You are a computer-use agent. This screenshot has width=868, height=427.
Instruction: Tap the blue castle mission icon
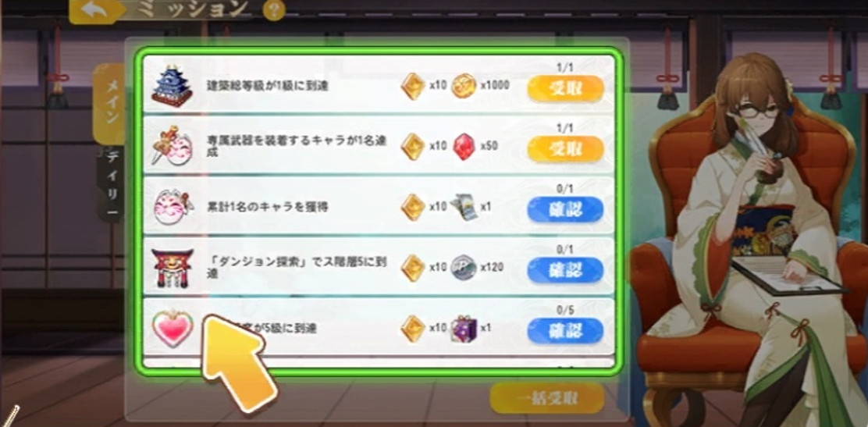click(x=173, y=86)
